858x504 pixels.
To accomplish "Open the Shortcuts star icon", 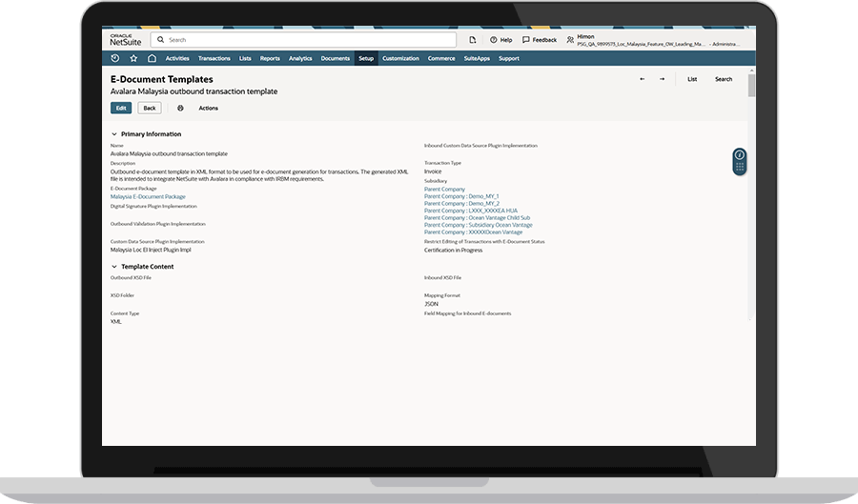I will pyautogui.click(x=133, y=58).
